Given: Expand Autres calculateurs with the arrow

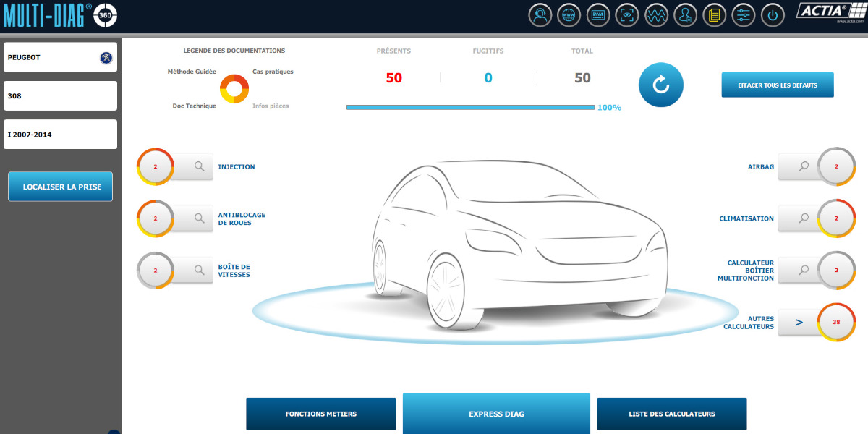Looking at the screenshot, I should click(799, 323).
